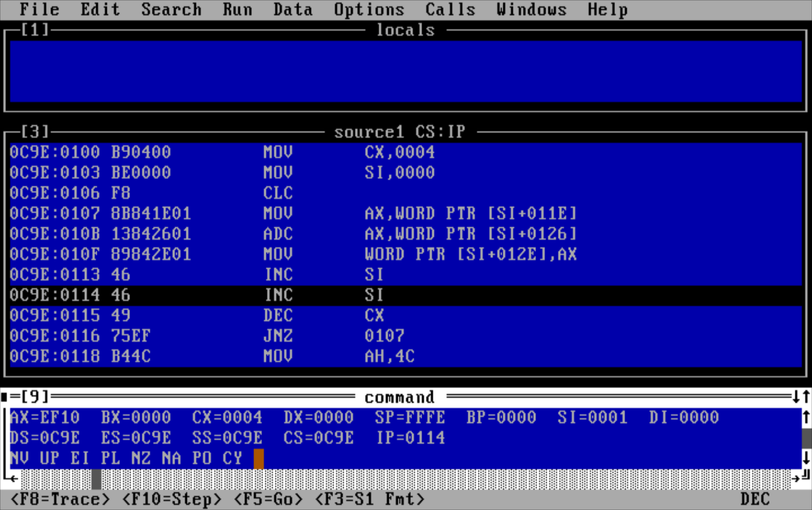812x510 pixels.
Task: Click the BX=0000 register value
Action: tap(136, 418)
